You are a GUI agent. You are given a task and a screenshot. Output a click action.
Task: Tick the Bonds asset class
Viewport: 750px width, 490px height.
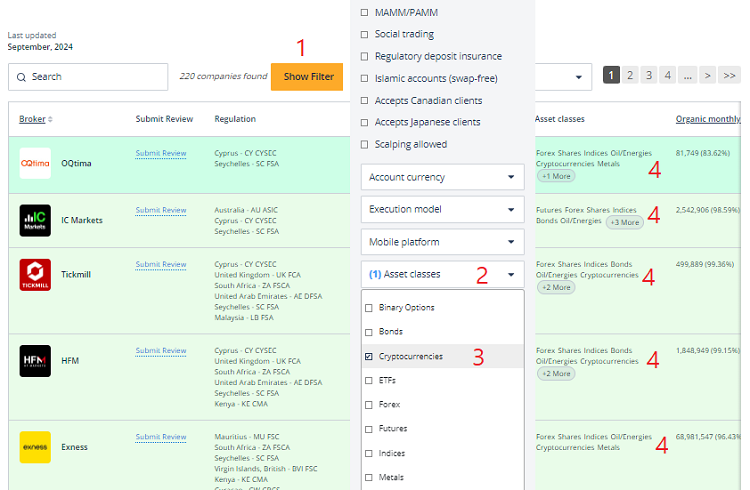click(369, 332)
